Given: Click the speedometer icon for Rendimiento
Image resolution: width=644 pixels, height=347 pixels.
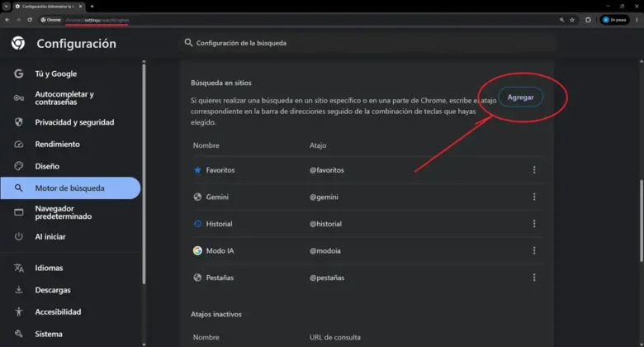Looking at the screenshot, I should (18, 145).
